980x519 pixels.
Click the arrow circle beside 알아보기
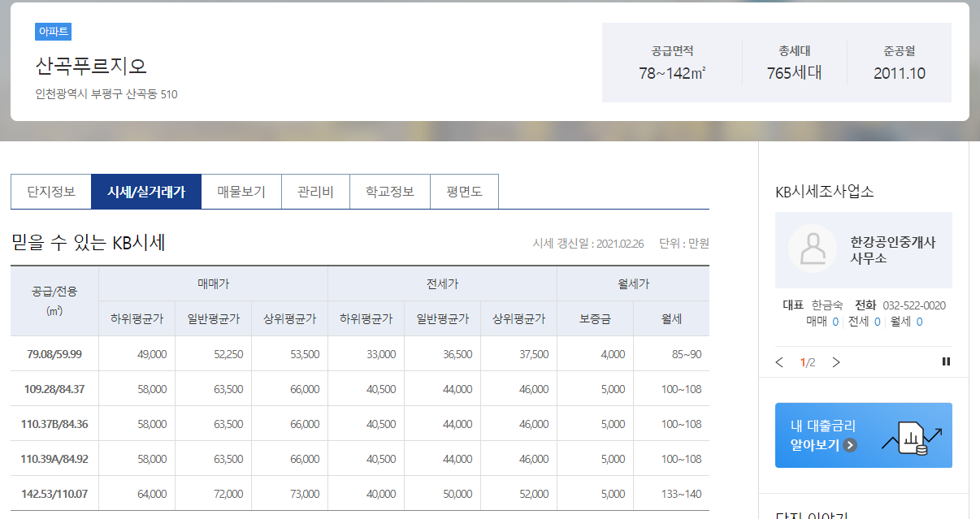click(850, 445)
